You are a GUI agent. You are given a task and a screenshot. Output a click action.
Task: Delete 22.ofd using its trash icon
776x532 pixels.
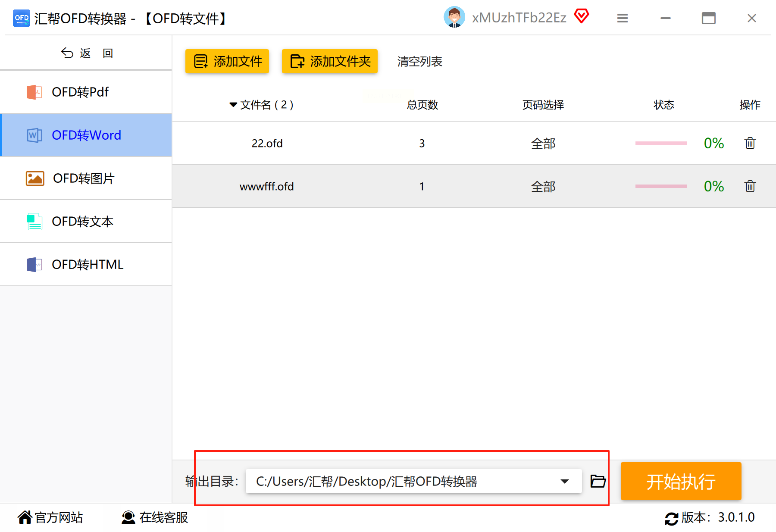tap(750, 143)
